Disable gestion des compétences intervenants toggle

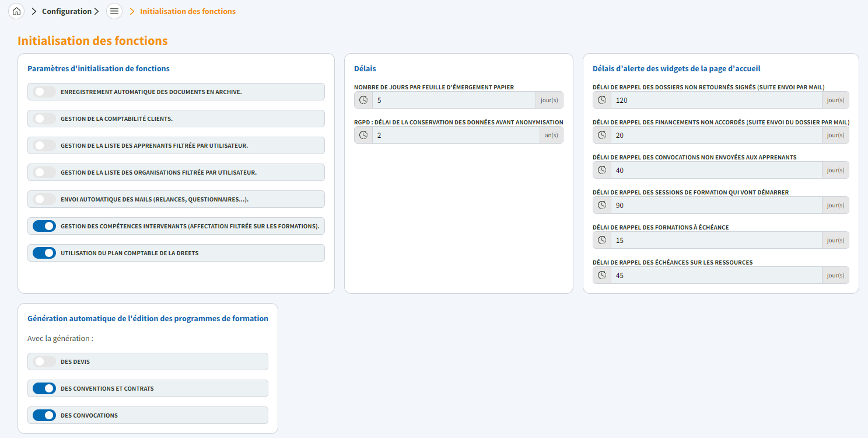pyautogui.click(x=44, y=226)
